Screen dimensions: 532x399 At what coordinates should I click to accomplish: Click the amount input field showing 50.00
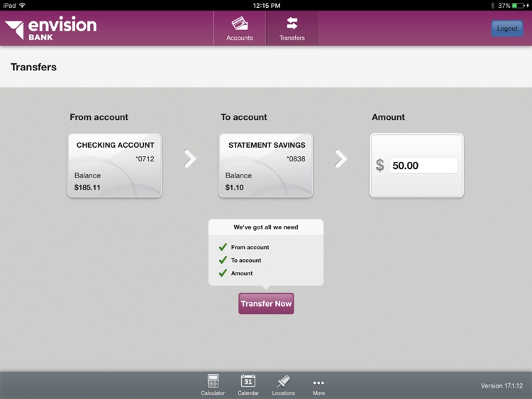click(423, 165)
